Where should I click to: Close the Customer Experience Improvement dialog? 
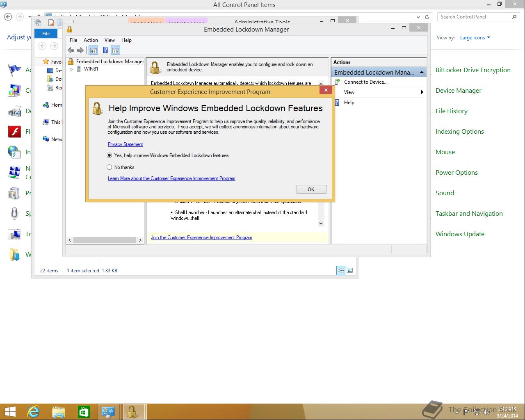pyautogui.click(x=326, y=90)
